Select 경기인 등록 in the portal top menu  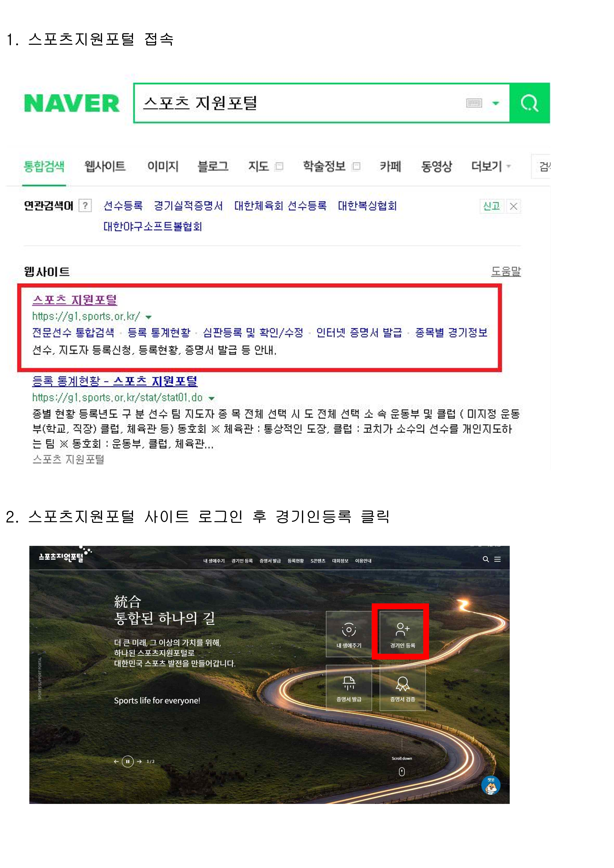click(242, 561)
